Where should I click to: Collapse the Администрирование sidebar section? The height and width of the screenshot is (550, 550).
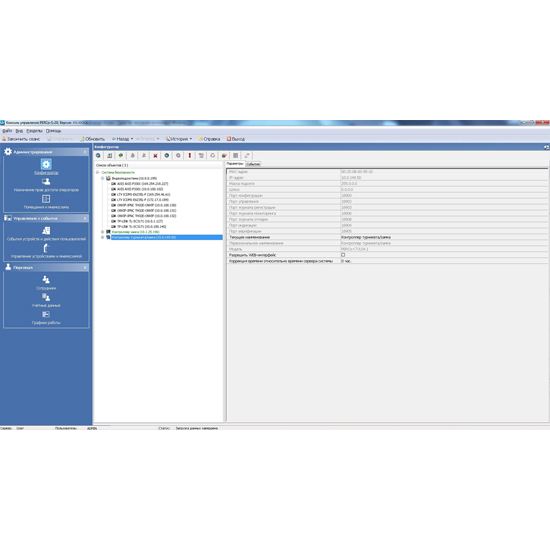click(85, 152)
